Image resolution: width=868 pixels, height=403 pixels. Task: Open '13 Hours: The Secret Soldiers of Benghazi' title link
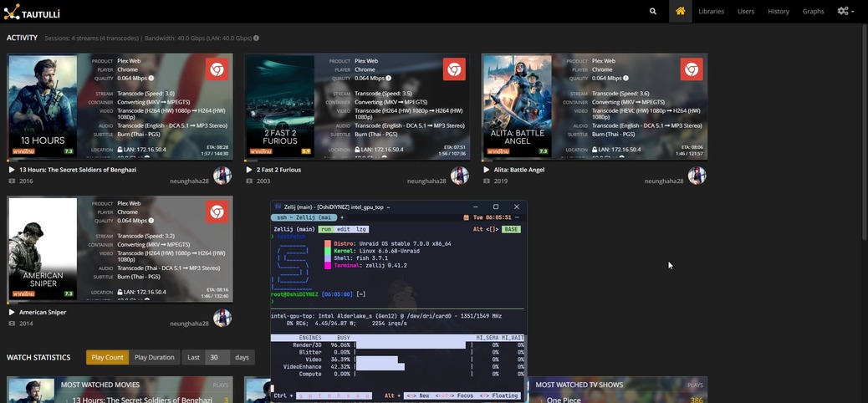coord(78,170)
